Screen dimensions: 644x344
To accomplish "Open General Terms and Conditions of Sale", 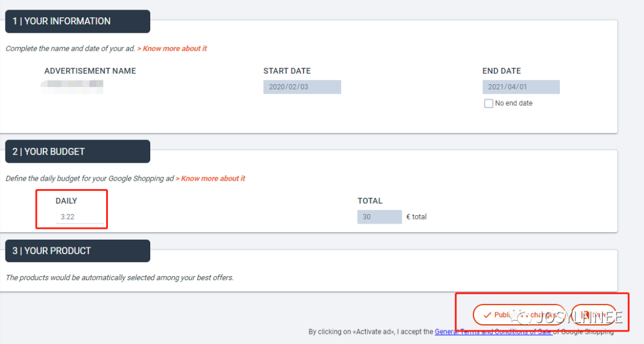I will (x=493, y=332).
